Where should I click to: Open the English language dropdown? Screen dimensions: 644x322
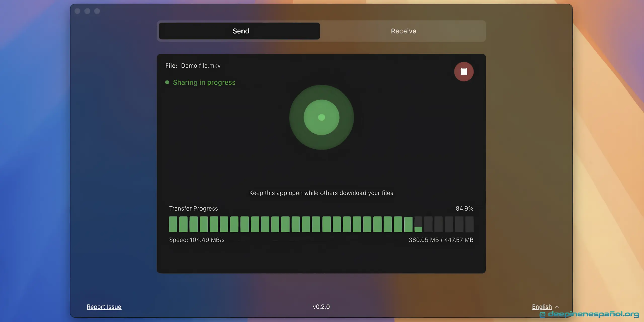(x=545, y=307)
